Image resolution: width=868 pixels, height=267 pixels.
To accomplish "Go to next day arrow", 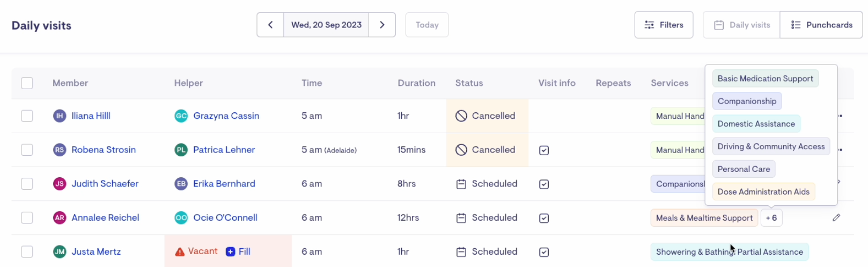I will (x=382, y=25).
